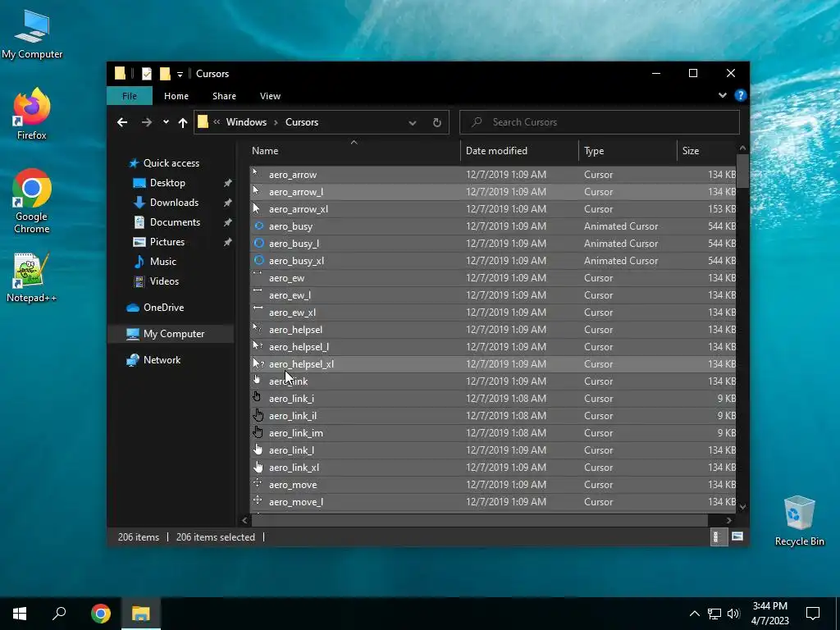Image resolution: width=840 pixels, height=630 pixels.
Task: Click the scroll down arrow of file list
Action: (x=742, y=506)
